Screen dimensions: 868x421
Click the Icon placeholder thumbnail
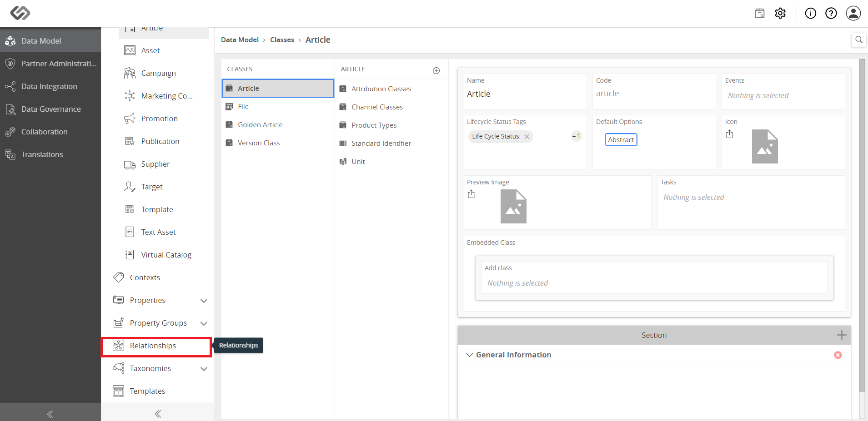765,147
